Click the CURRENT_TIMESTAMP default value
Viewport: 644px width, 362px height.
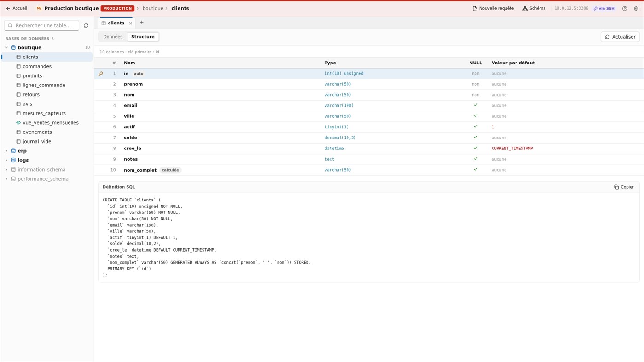512,149
